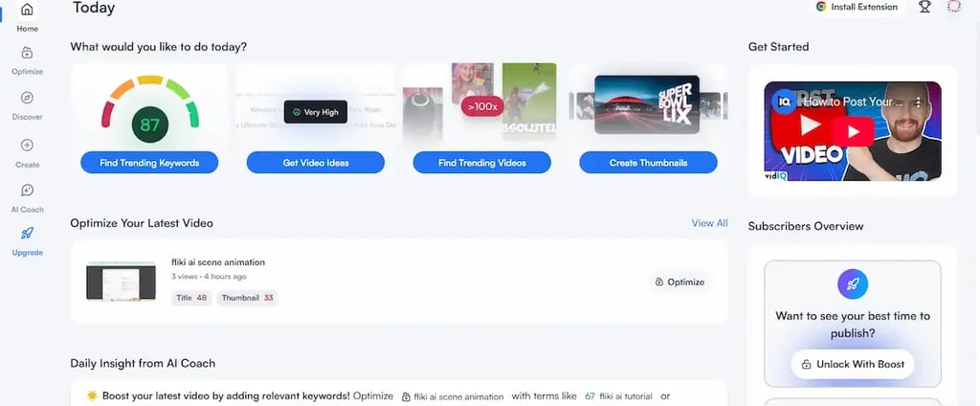Open the fliki ai scene animation thumbnail

pos(121,282)
